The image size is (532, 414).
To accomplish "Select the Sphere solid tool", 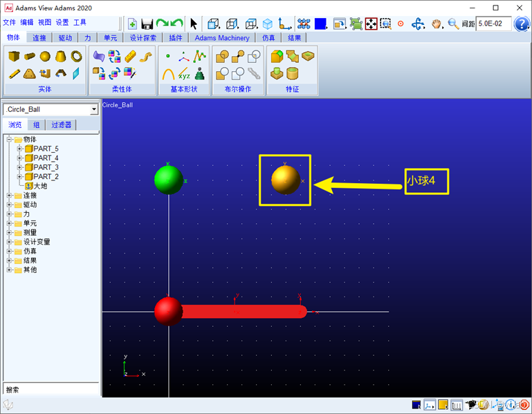I will (45, 56).
